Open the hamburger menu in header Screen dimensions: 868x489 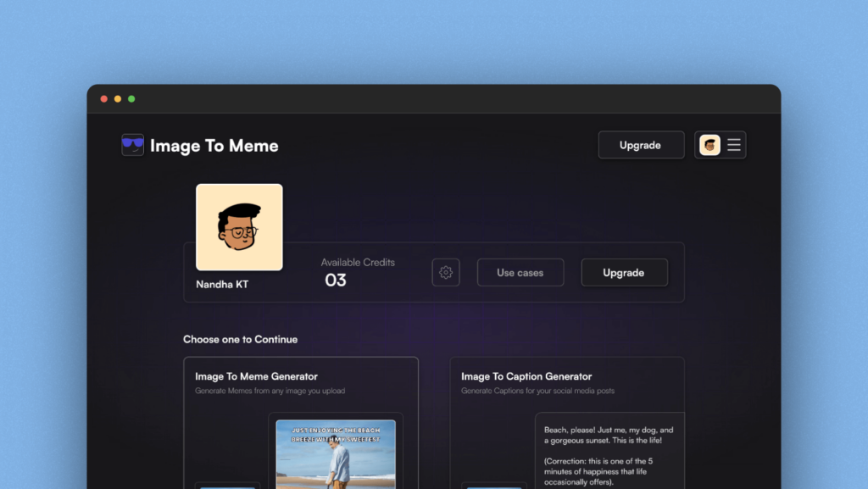tap(734, 145)
